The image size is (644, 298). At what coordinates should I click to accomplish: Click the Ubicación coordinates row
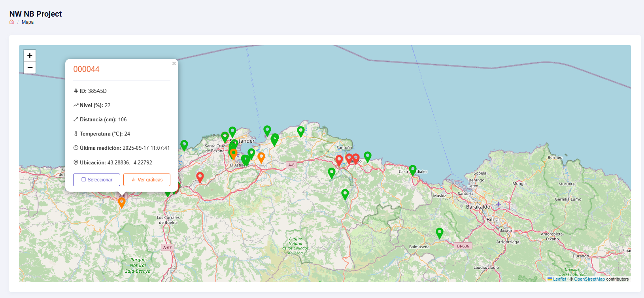pos(113,162)
